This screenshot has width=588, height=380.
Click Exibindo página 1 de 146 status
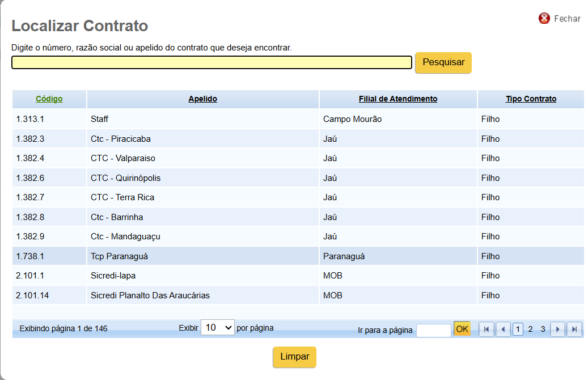[64, 328]
